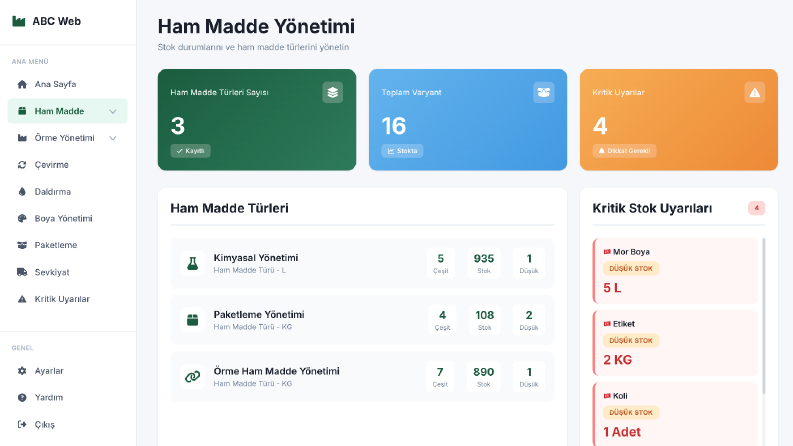Click Çıkış to log out

click(x=67, y=424)
